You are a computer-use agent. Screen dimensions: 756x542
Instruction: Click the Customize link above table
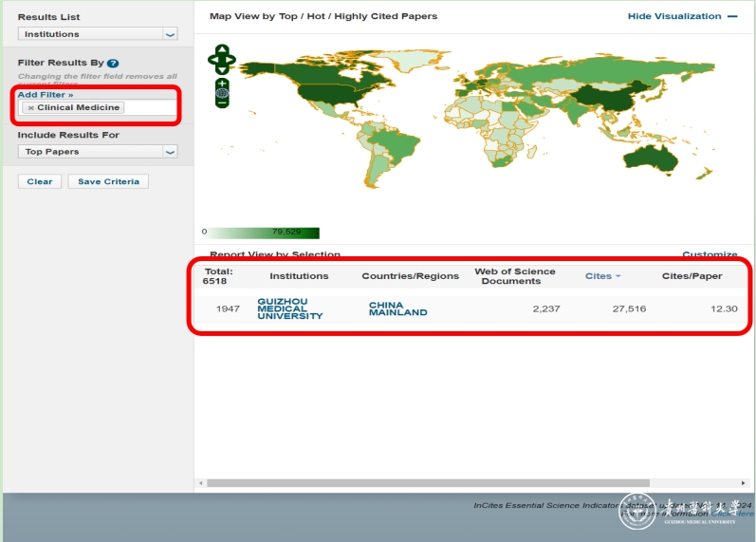[710, 254]
